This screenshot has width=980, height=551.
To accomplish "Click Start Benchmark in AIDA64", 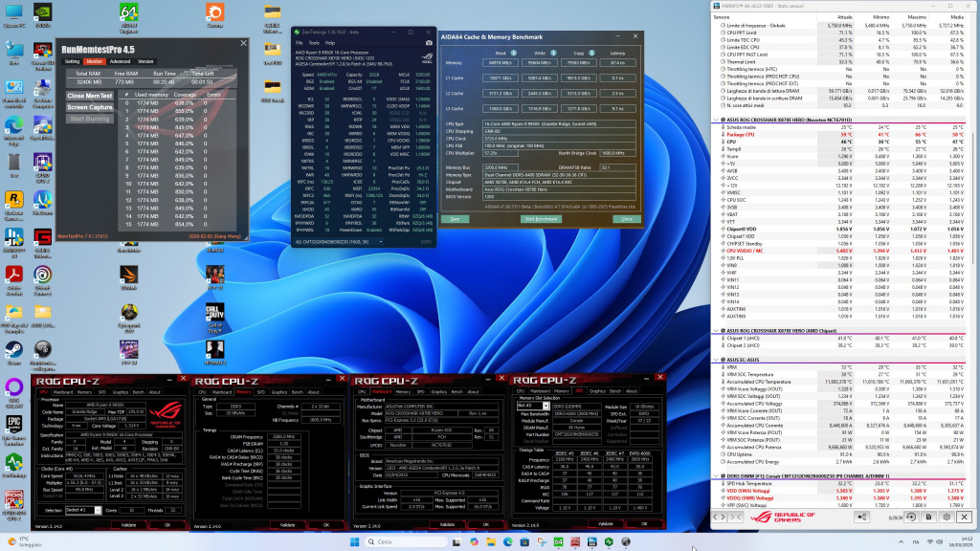I will 542,219.
